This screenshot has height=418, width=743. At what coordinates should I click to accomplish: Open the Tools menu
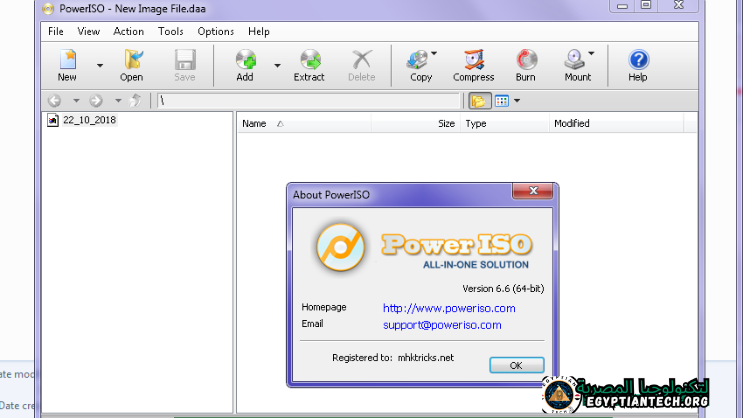[x=171, y=31]
